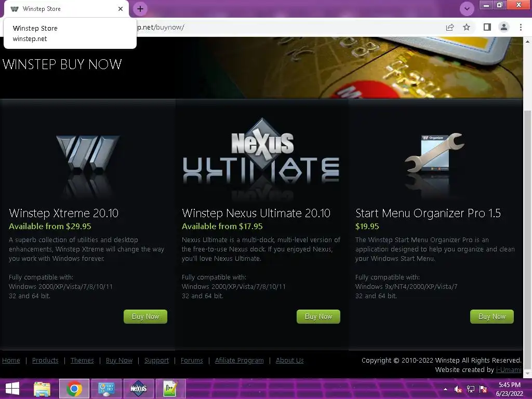The width and height of the screenshot is (532, 399).
Task: Bookmark this page with the star icon
Action: coord(467,27)
